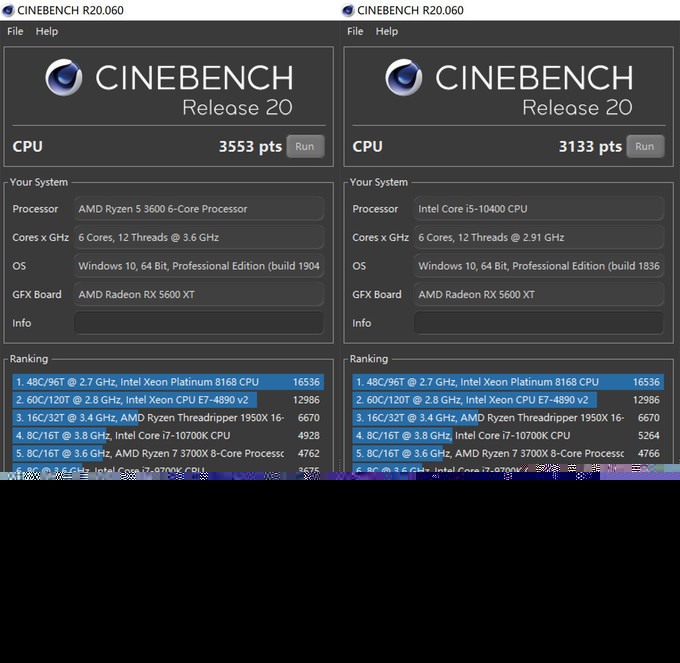Click the Cinebench sphere logo in right window
Image resolution: width=680 pixels, height=663 pixels.
(404, 77)
